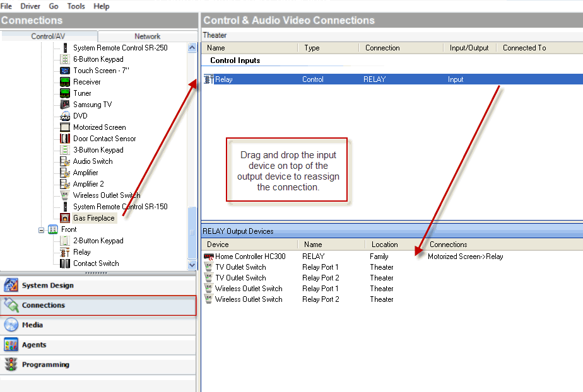Select the Tuner device icon
Image resolution: width=583 pixels, height=392 pixels.
tap(65, 93)
